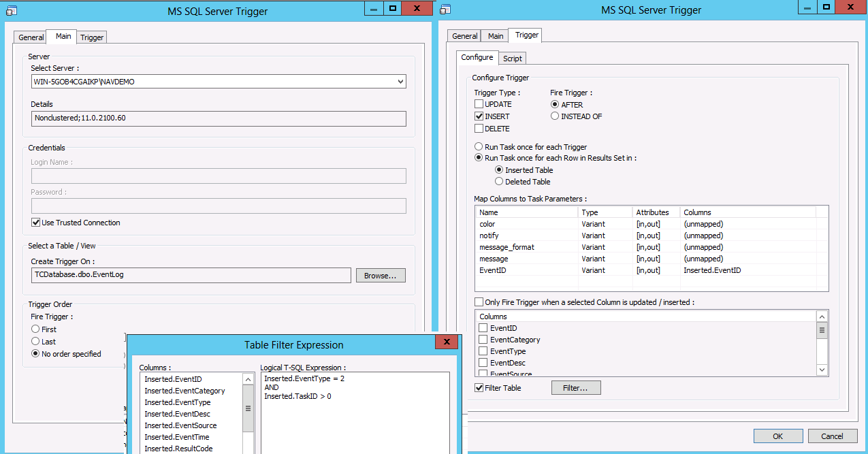This screenshot has height=454, width=868.
Task: Check the EventDesc column checkbox
Action: [x=483, y=363]
